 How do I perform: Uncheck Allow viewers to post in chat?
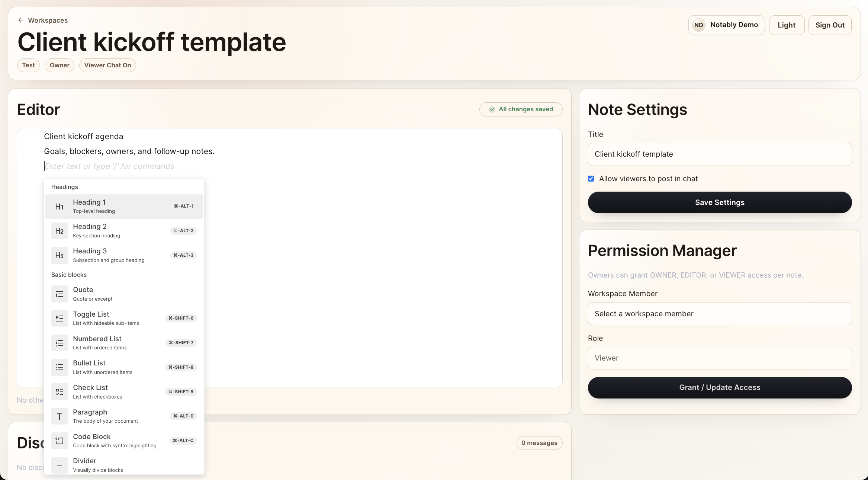pos(591,179)
